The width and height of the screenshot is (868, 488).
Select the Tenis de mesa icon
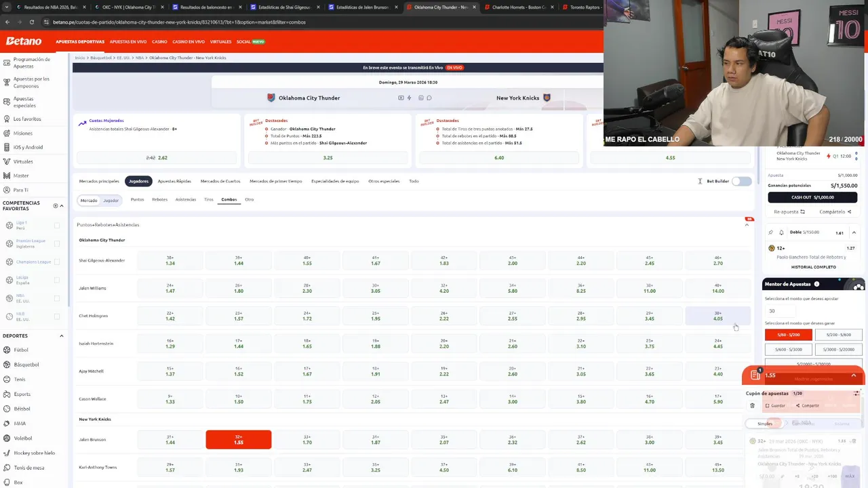point(7,468)
